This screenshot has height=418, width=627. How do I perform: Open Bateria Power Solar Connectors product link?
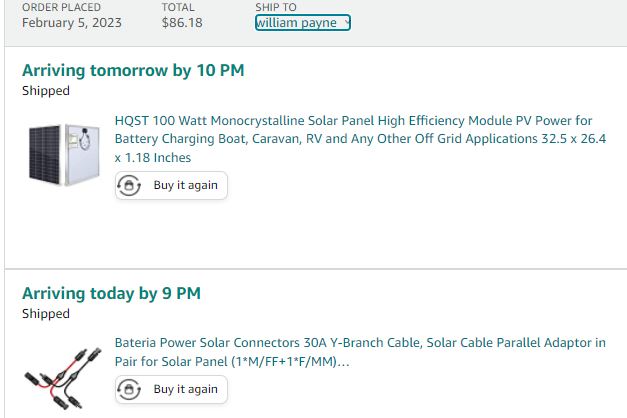coord(360,352)
